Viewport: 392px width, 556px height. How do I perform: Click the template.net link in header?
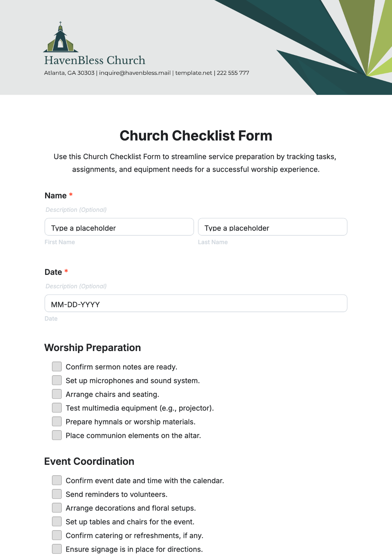194,73
